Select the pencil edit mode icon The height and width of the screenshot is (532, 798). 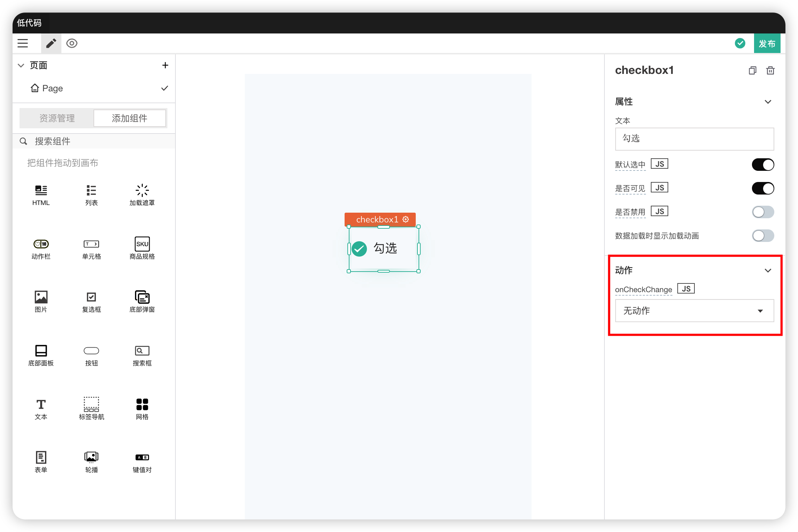coord(51,43)
